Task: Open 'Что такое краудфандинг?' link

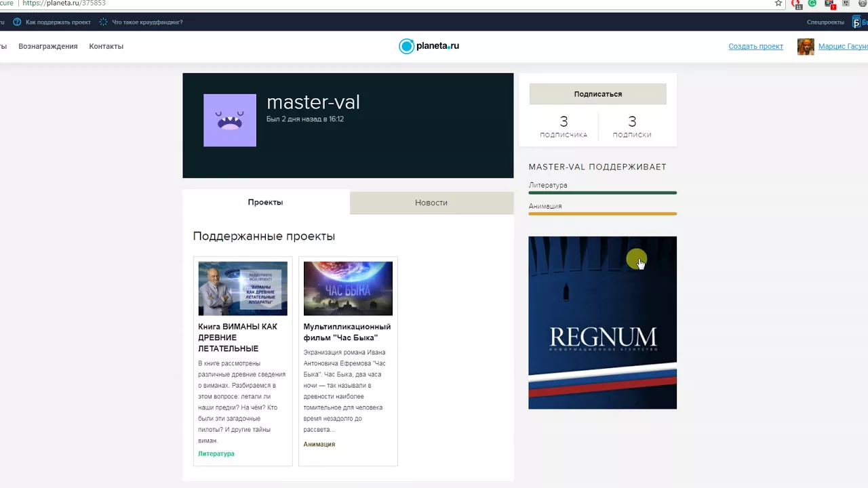Action: pos(147,22)
